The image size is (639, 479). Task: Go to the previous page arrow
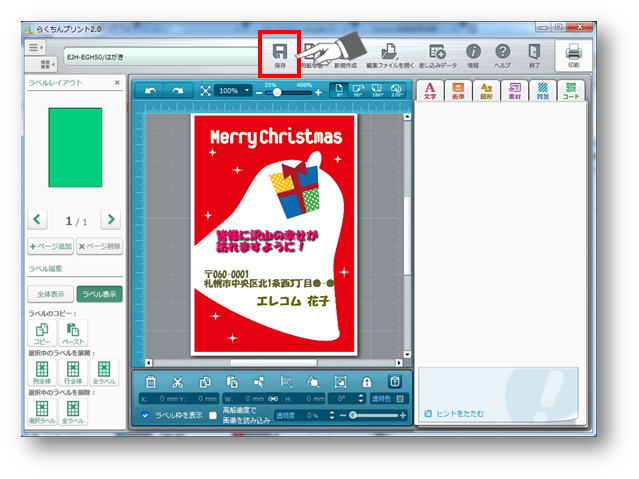coord(37,220)
